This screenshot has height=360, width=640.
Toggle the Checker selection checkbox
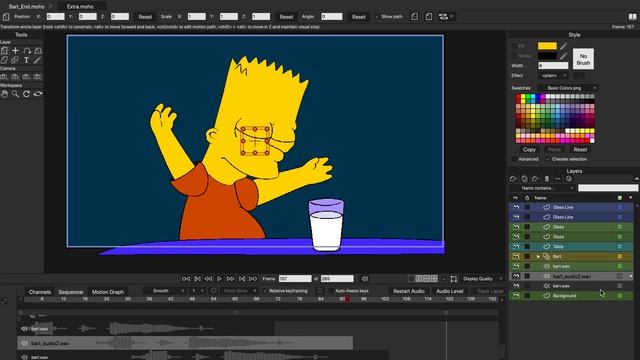pyautogui.click(x=547, y=159)
